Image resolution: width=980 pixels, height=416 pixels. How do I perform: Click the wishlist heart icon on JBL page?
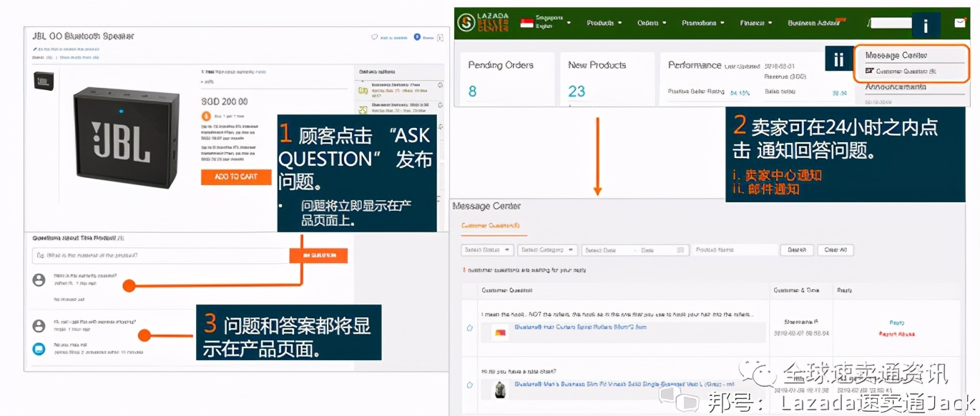(373, 36)
